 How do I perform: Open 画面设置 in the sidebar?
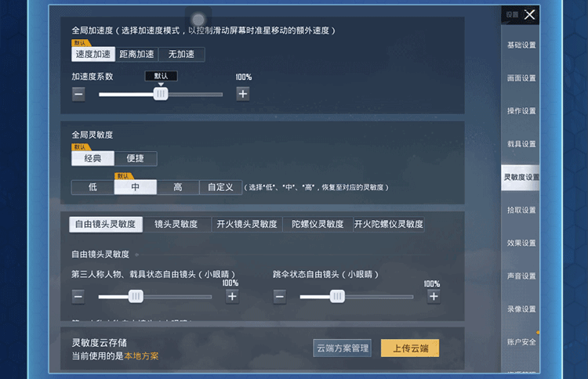(x=521, y=78)
